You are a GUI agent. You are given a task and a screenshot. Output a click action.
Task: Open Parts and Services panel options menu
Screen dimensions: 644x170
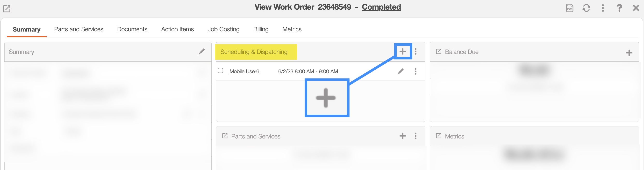point(415,136)
